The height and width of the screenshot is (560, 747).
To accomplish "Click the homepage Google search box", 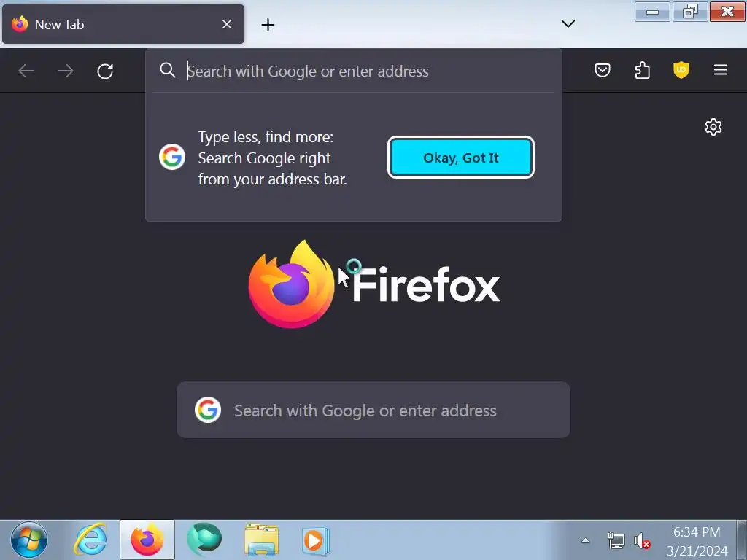I will tap(373, 410).
